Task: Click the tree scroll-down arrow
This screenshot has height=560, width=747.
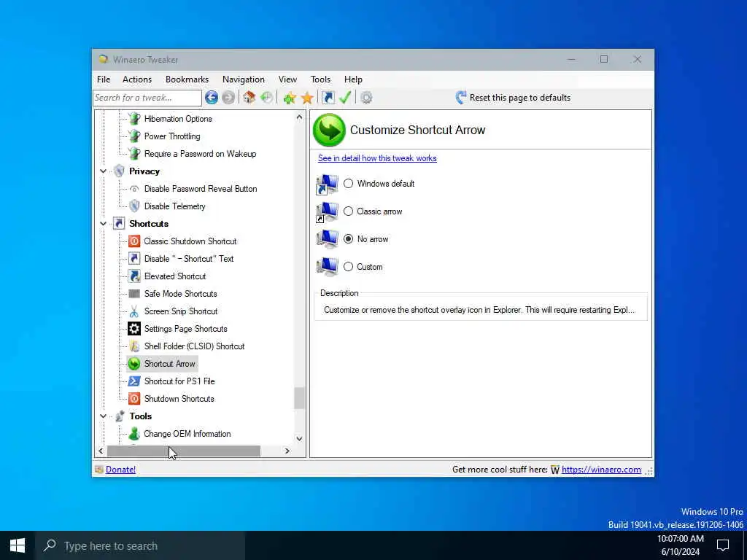Action: tap(299, 438)
